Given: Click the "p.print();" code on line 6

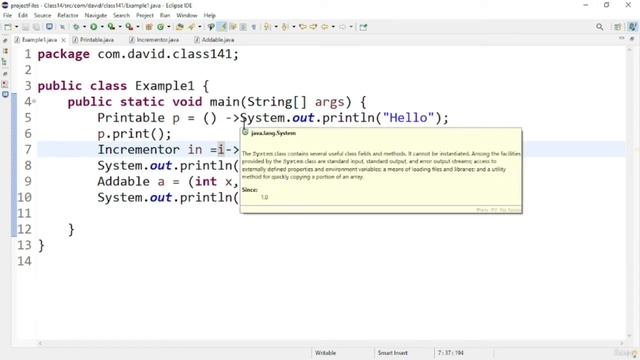Looking at the screenshot, I should click(134, 134).
